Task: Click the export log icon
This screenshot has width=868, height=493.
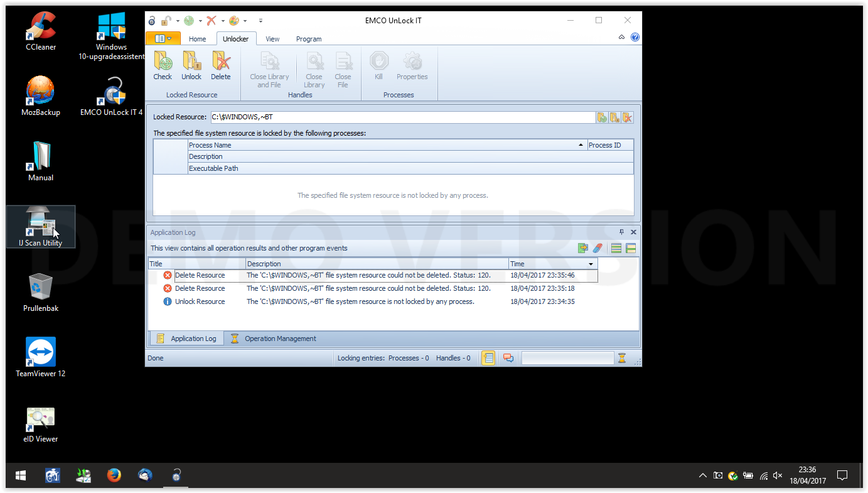Action: (x=583, y=248)
